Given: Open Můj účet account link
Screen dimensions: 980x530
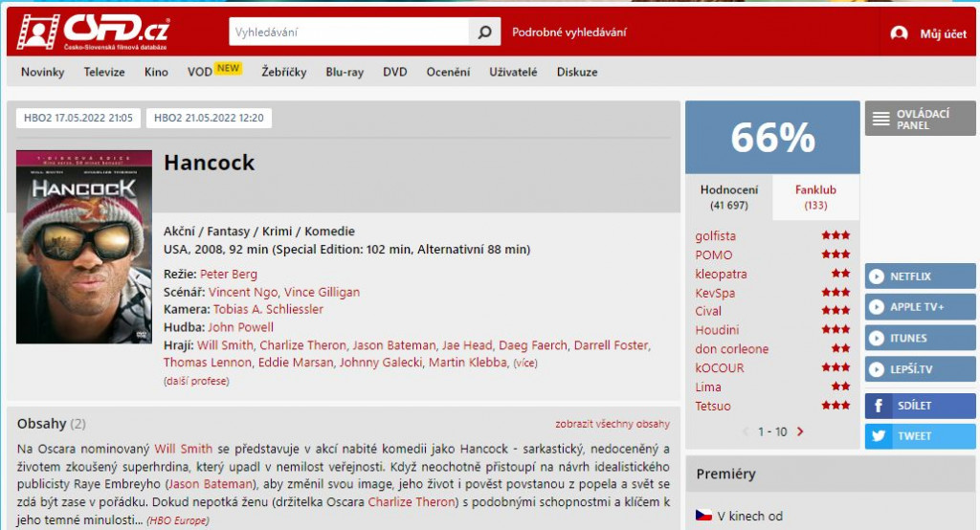Looking at the screenshot, I should (x=943, y=33).
